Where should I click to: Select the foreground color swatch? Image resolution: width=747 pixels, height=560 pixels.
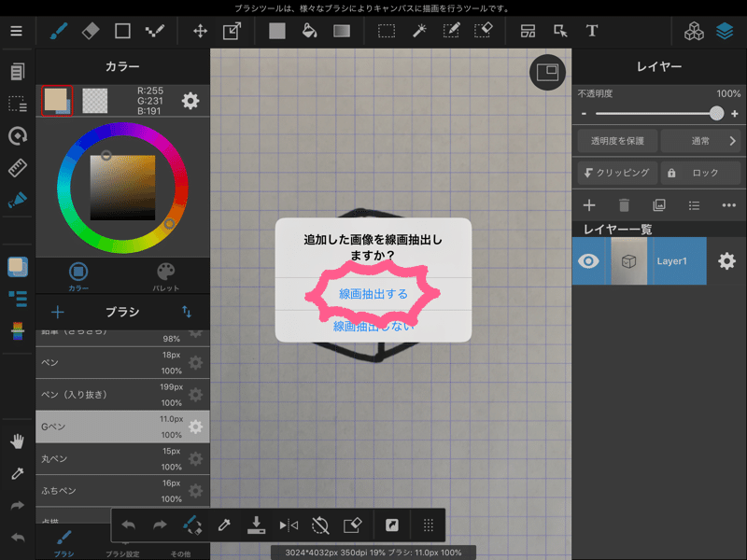[57, 101]
